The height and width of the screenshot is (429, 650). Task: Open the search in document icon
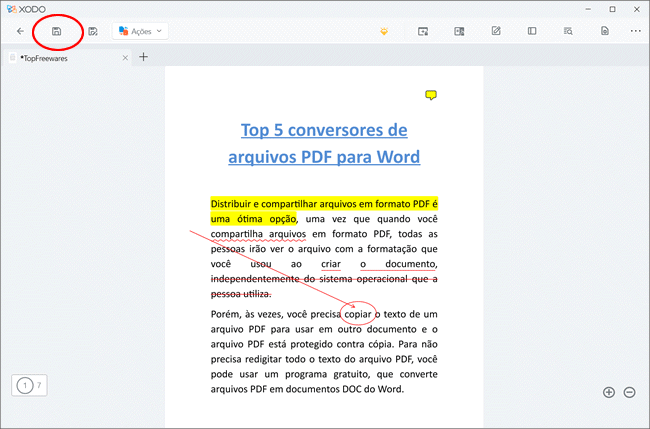(x=568, y=31)
